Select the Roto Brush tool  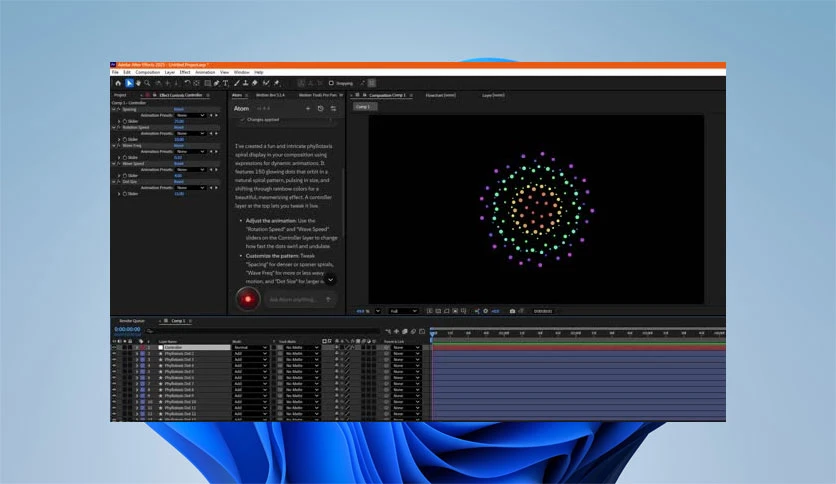[266, 83]
